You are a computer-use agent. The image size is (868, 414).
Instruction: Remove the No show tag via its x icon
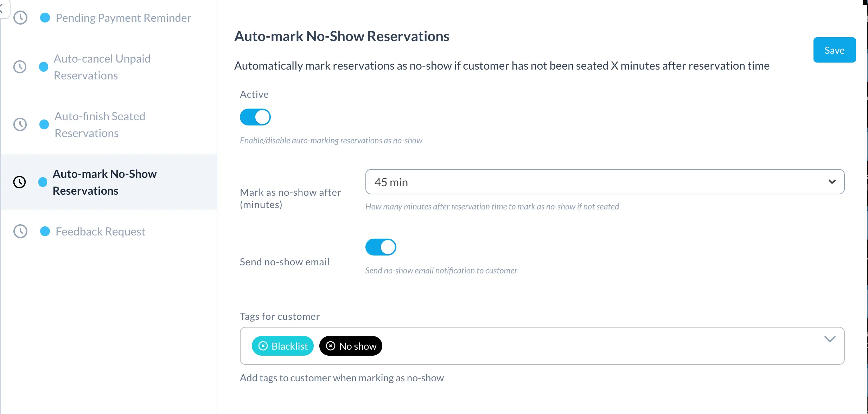click(331, 346)
